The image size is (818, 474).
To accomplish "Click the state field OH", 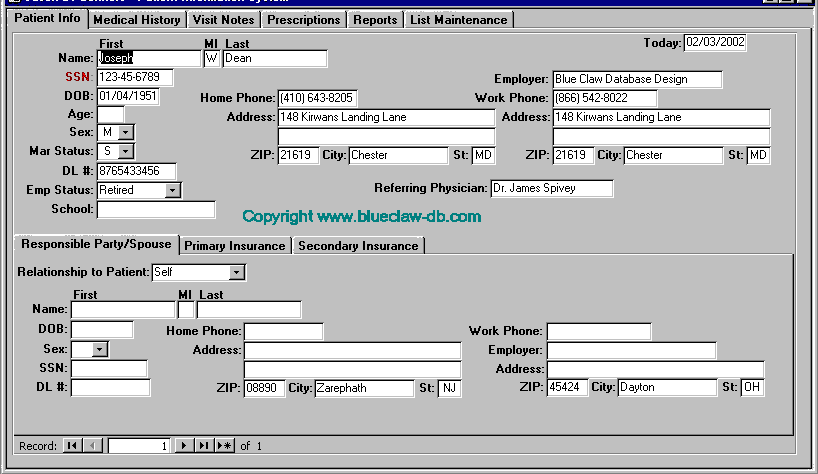I will click(x=753, y=387).
